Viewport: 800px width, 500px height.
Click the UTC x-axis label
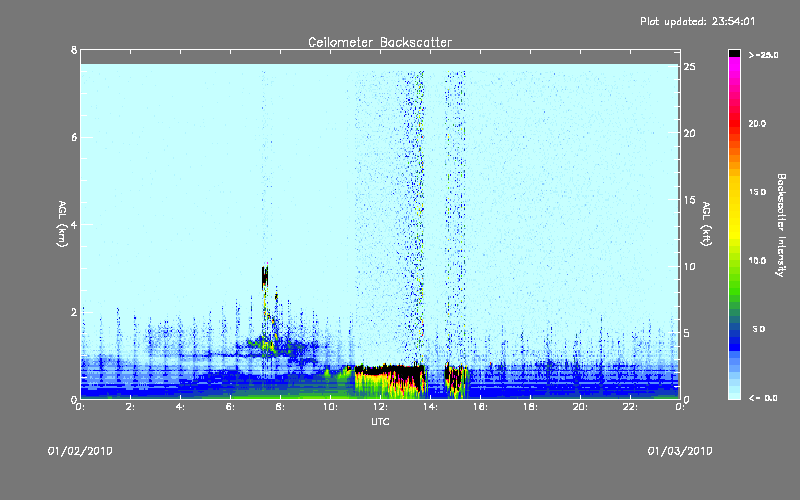pos(380,421)
